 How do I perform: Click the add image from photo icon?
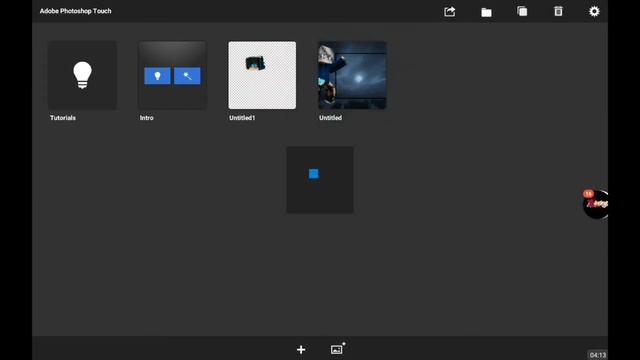(x=338, y=348)
